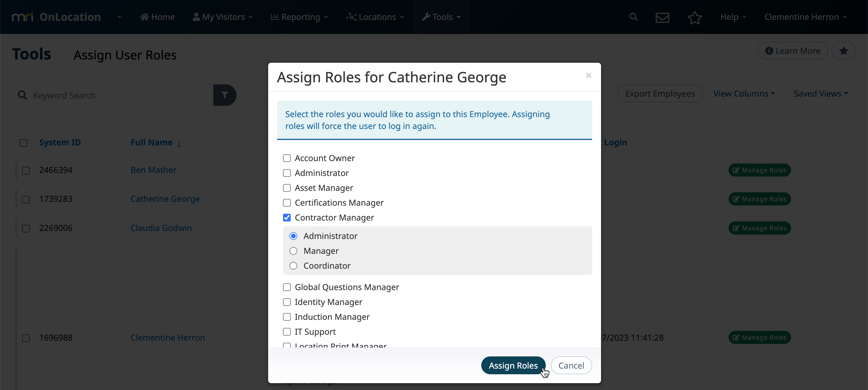Click the filter funnel button next to search
This screenshot has height=390, width=868.
click(x=225, y=95)
